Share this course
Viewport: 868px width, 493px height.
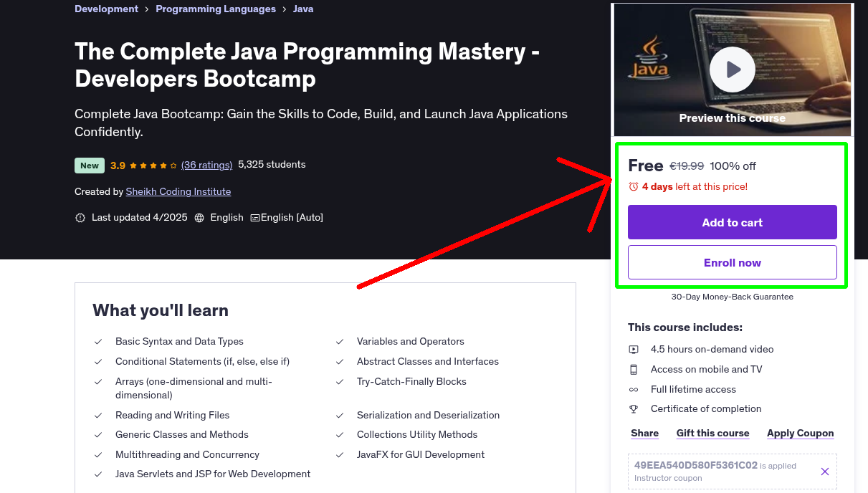pos(644,434)
